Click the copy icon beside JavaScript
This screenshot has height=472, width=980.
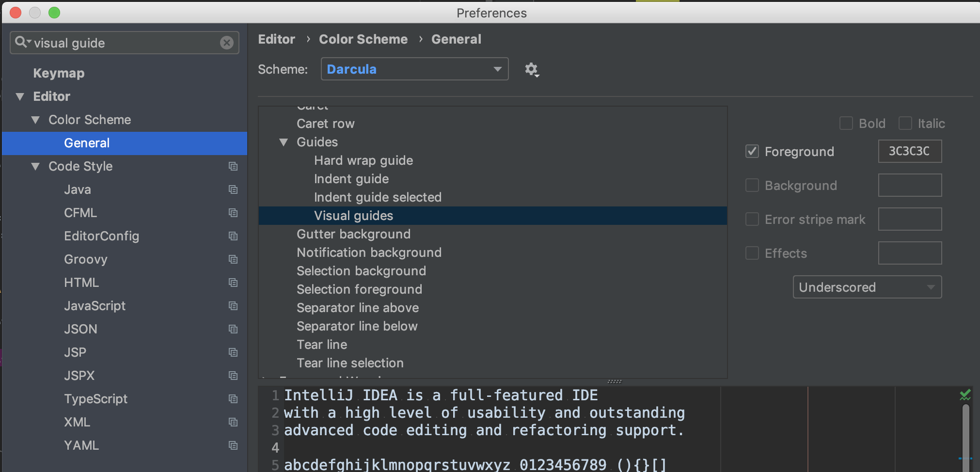(x=233, y=306)
